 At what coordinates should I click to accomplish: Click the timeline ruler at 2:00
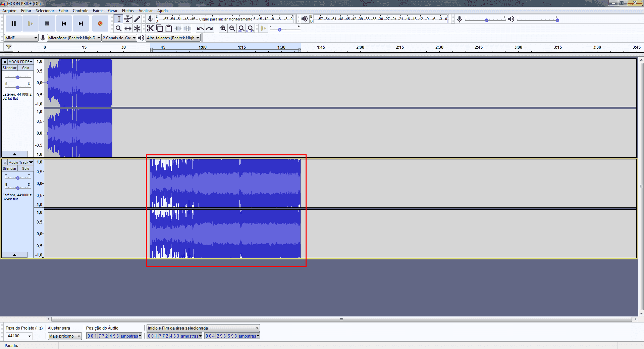[x=360, y=47]
